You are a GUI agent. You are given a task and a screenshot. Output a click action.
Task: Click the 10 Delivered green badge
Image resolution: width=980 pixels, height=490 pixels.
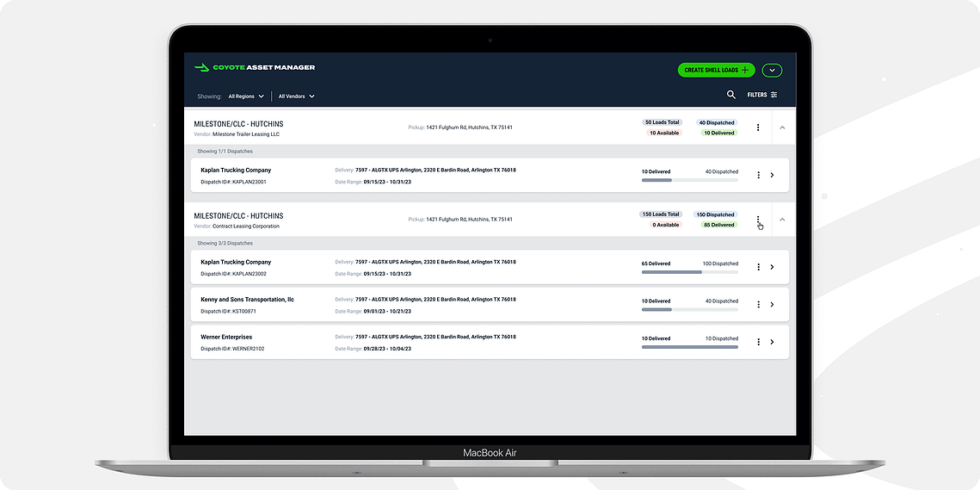(x=718, y=133)
